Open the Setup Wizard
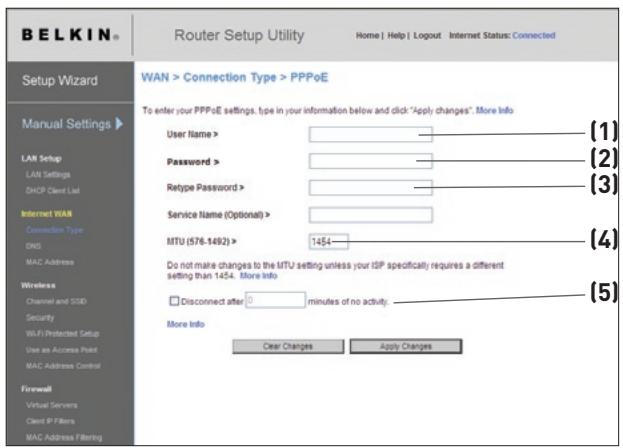 coord(60,81)
